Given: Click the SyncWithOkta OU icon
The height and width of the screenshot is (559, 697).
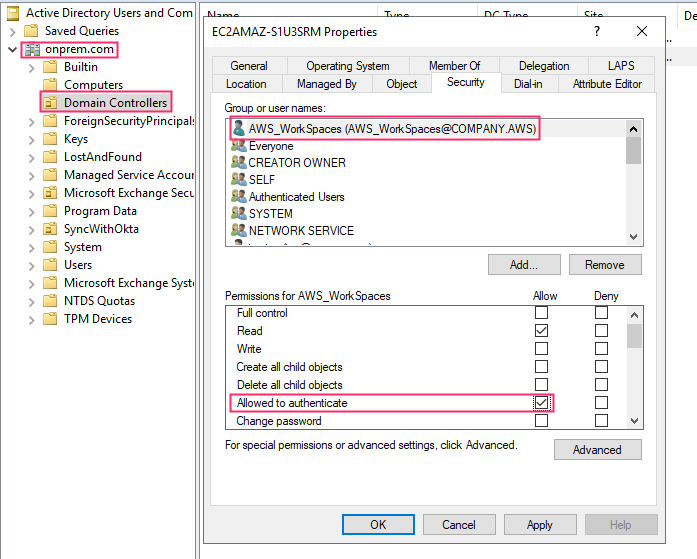Looking at the screenshot, I should click(50, 229).
